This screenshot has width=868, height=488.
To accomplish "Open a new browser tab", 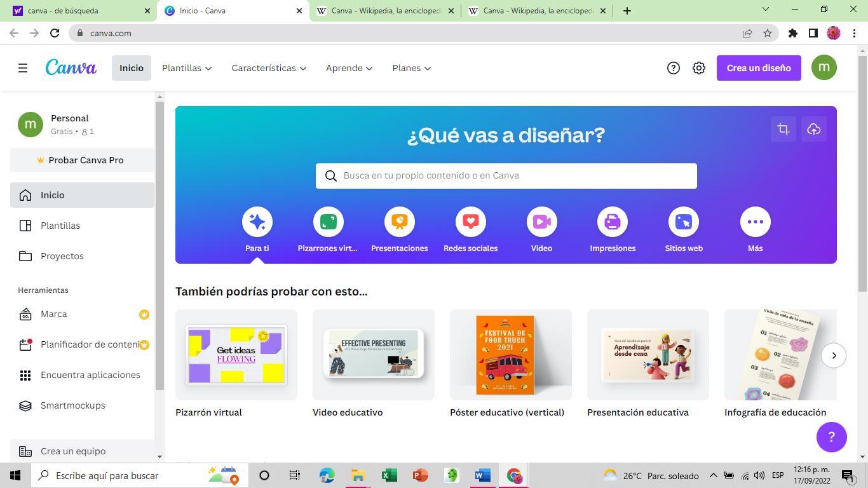I will click(627, 10).
